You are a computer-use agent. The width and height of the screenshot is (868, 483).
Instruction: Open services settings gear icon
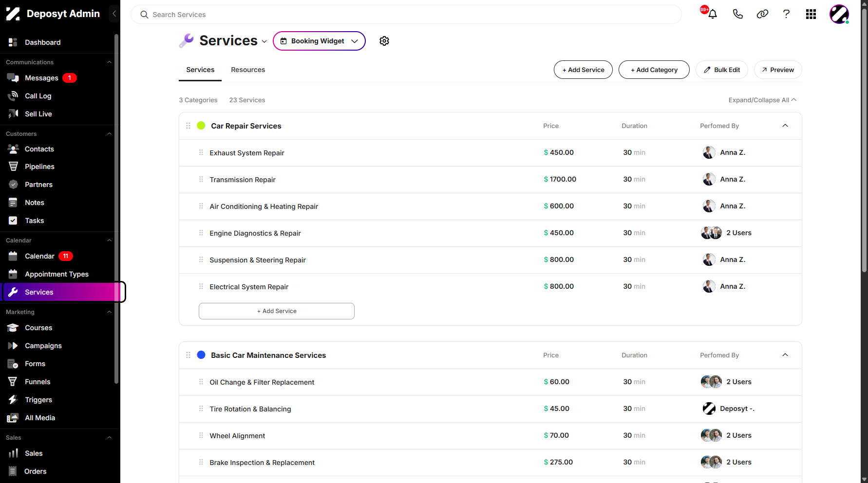[x=384, y=41]
